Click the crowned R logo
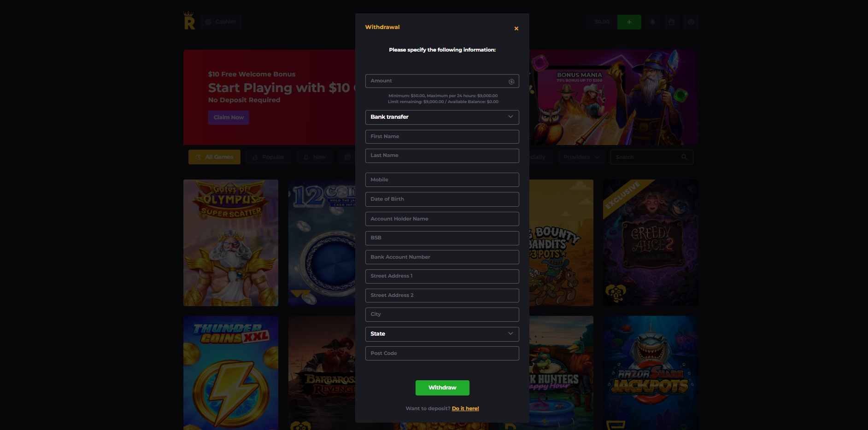This screenshot has width=868, height=430. pyautogui.click(x=189, y=21)
